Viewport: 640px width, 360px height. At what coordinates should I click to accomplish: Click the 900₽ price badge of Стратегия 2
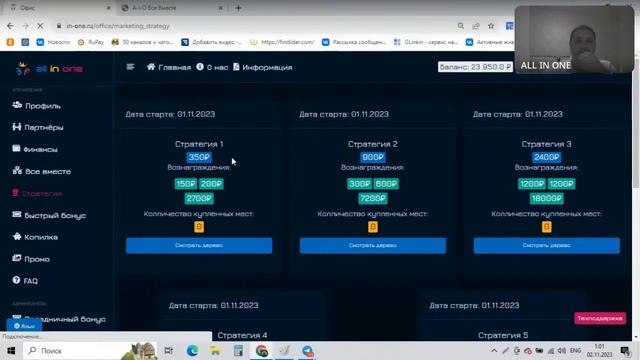pos(373,157)
